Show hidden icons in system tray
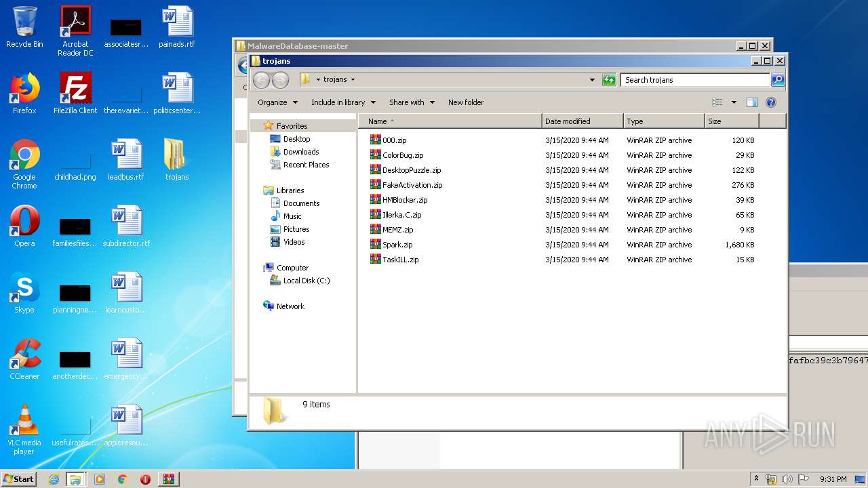Screen dimensions: 868x488 (x=757, y=479)
